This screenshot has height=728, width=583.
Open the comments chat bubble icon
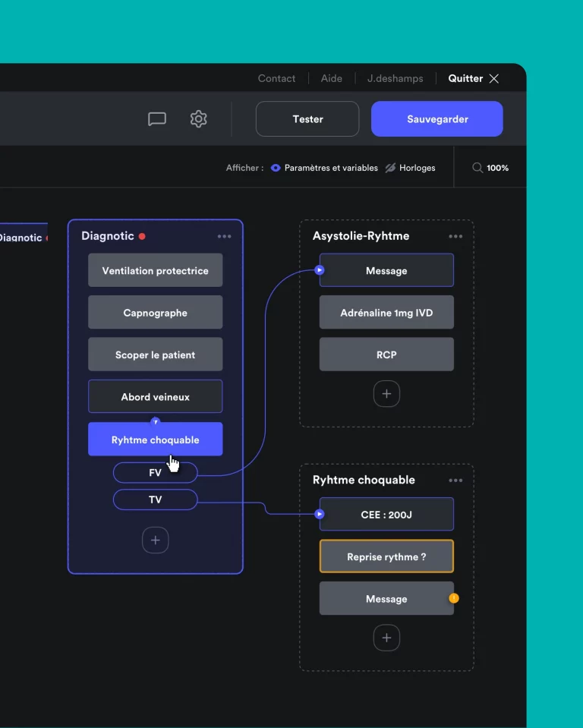[x=157, y=119]
